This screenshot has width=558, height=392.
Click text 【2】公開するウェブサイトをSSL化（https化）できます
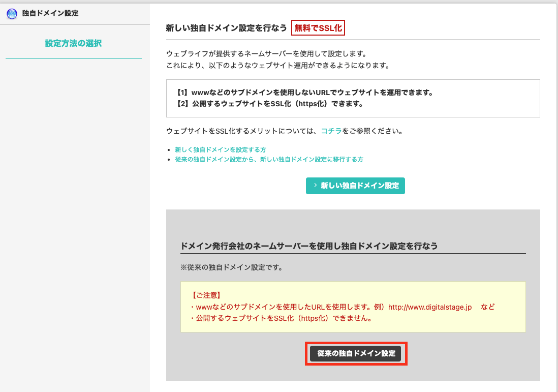tap(269, 104)
